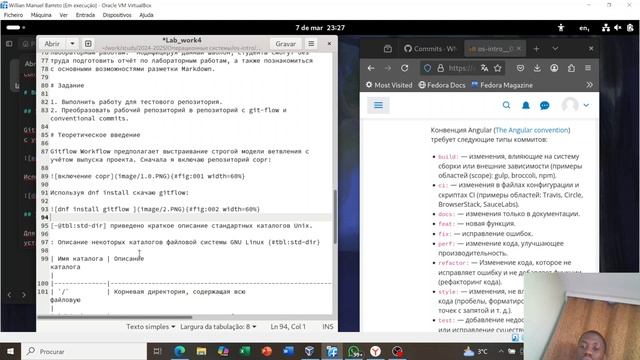Image resolution: width=640 pixels, height=360 pixels.
Task: Switch to Commits GitHub tab
Action: pos(430,49)
